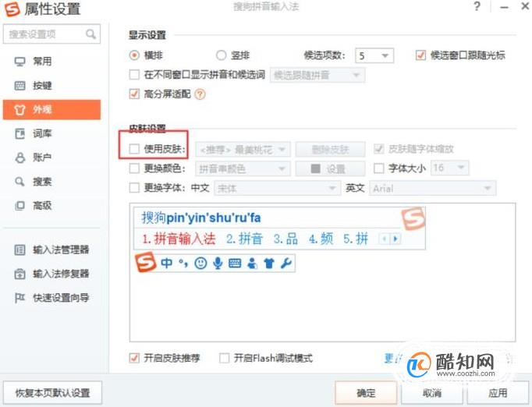Image resolution: width=532 pixels, height=407 pixels.
Task: Click the Sogou S logo on status bar preview
Action: (x=145, y=262)
